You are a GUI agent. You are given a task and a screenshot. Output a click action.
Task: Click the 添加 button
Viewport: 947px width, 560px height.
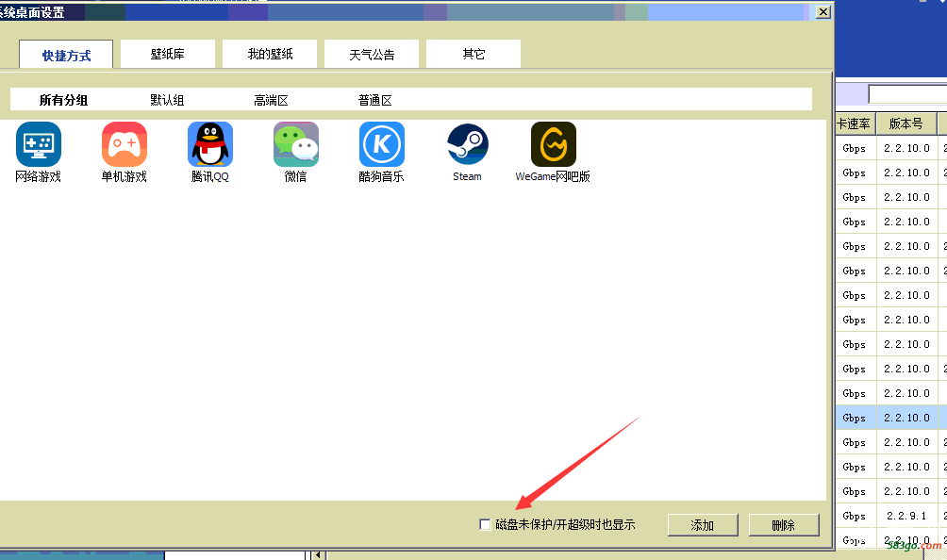coord(703,525)
